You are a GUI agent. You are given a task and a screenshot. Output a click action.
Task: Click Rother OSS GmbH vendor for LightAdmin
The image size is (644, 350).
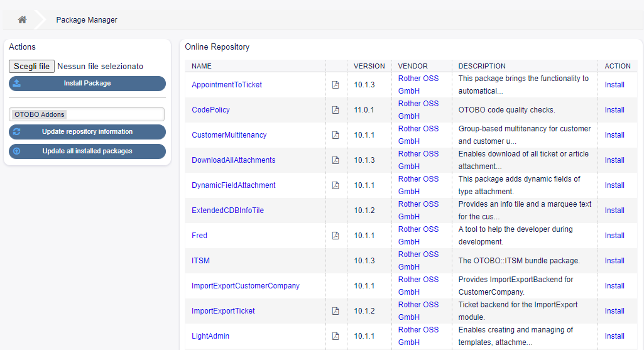pyautogui.click(x=418, y=336)
